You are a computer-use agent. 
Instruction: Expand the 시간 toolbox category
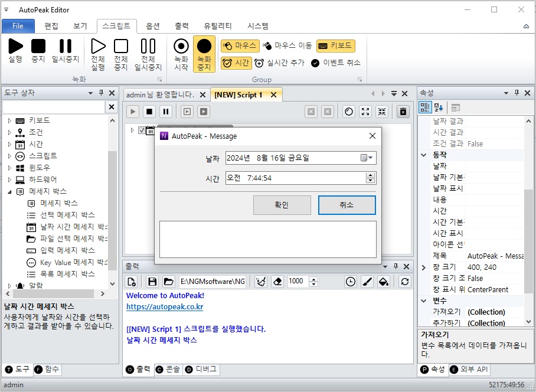pyautogui.click(x=9, y=144)
